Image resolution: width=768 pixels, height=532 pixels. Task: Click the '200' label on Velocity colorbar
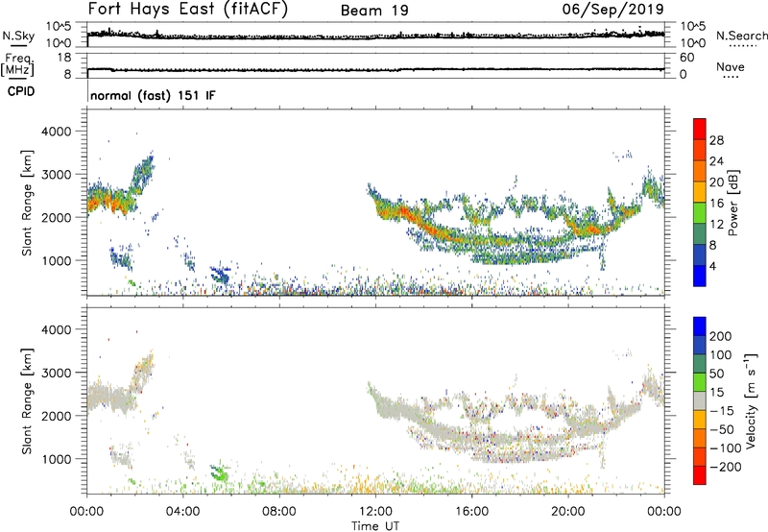pyautogui.click(x=721, y=336)
